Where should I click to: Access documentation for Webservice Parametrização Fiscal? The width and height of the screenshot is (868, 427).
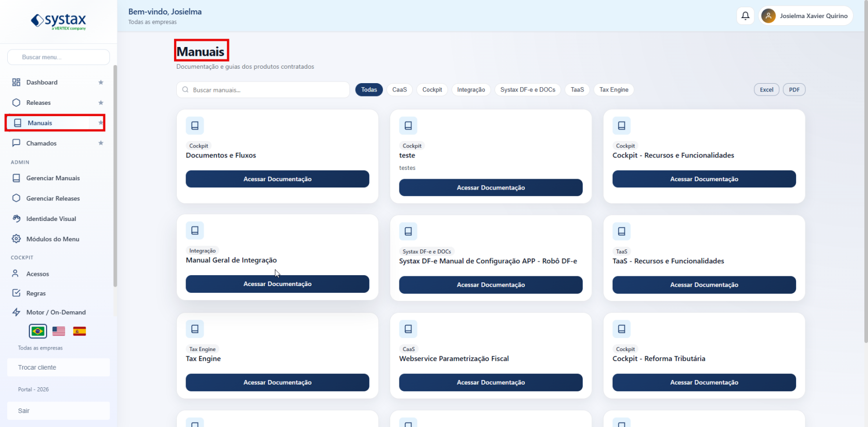click(491, 383)
